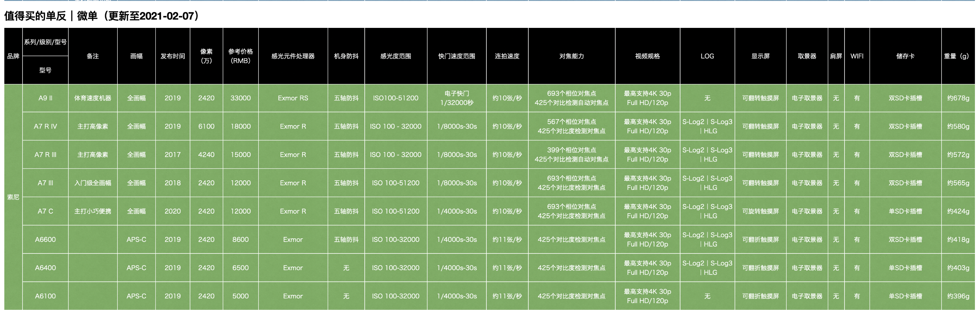Click the A7 C model cell
This screenshot has height=310, width=980.
coord(45,211)
